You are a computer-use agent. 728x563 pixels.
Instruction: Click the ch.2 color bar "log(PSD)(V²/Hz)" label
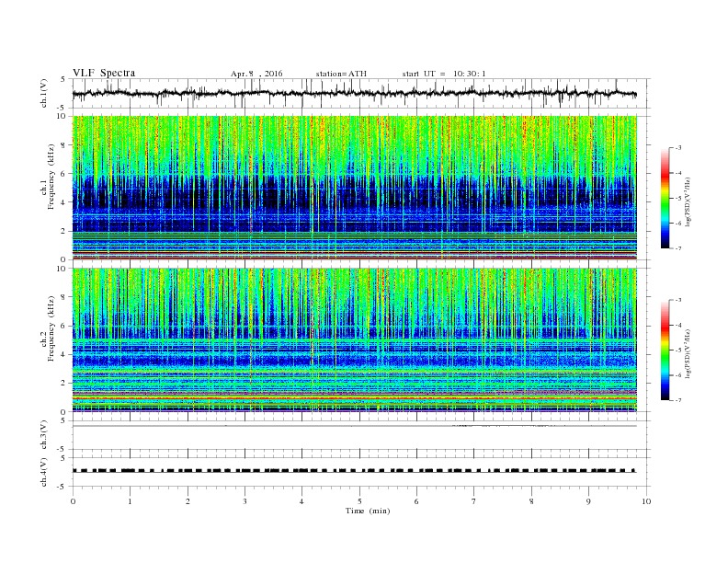click(688, 353)
